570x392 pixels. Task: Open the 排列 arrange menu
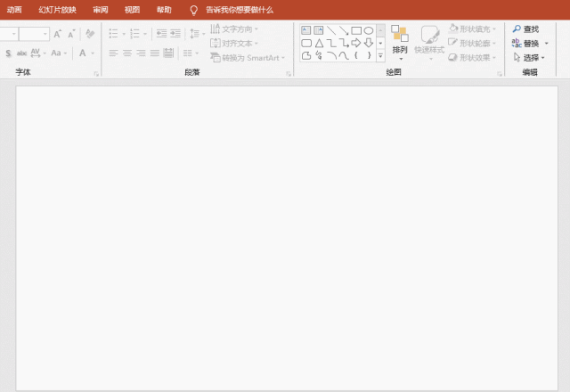pos(400,43)
